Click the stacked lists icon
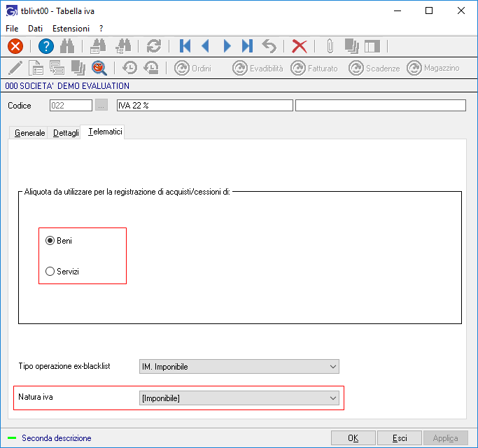Image resolution: width=478 pixels, height=448 pixels. coord(57,68)
